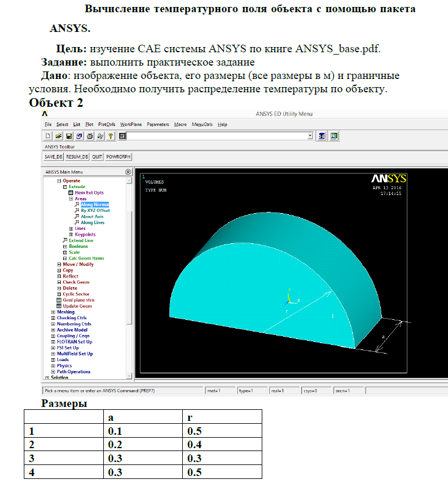The height and width of the screenshot is (483, 448).
Task: Click into the ANSYS command input field
Action: [x=217, y=136]
